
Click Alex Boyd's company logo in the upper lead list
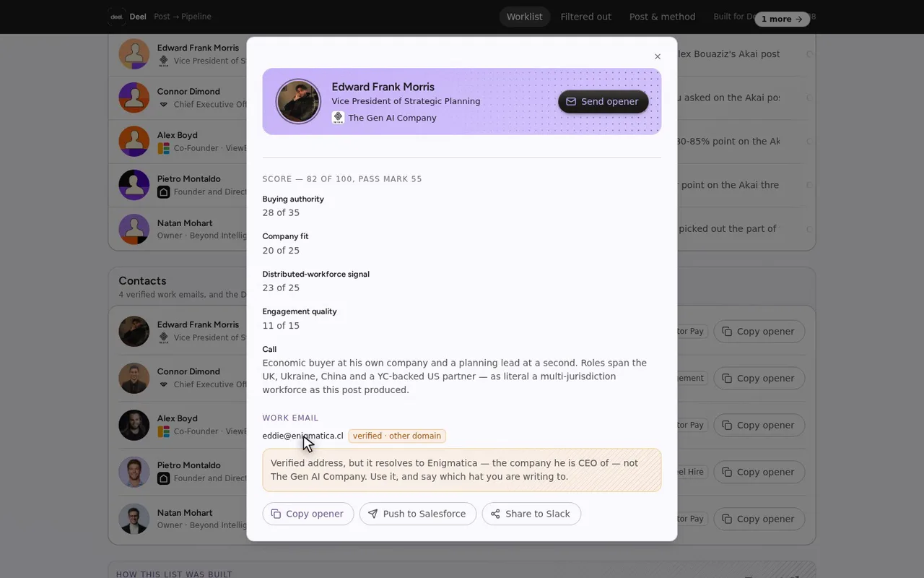point(164,148)
